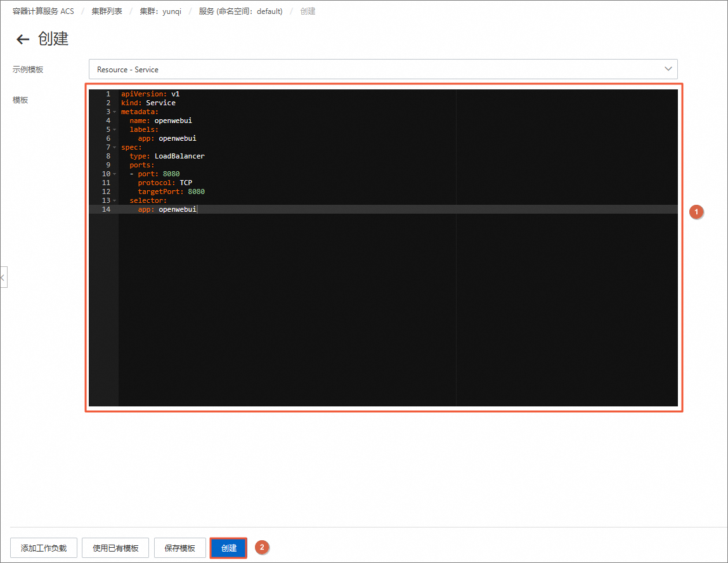Click the 添加工作负载 button
Screen dimensions: 728x563
(x=44, y=548)
